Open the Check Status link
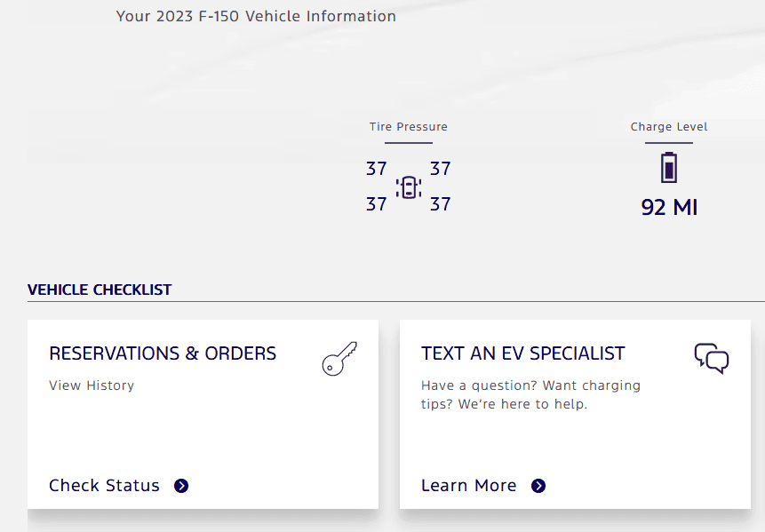Viewport: 765px width, 532px height. [104, 486]
